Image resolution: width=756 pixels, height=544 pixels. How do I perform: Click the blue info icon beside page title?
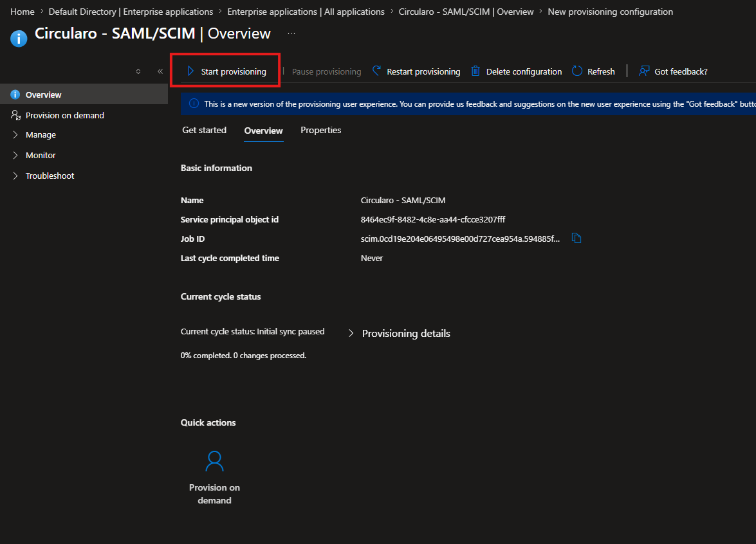19,39
